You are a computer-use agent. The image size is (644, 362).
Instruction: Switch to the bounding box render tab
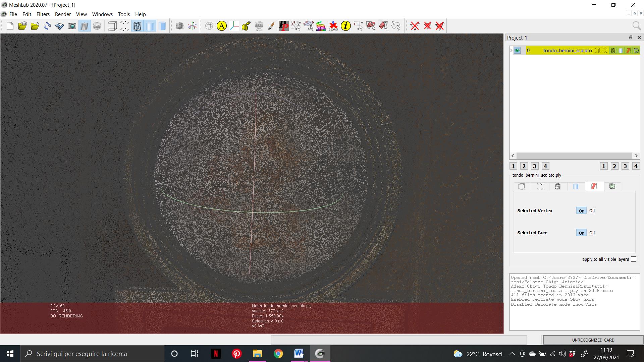pyautogui.click(x=522, y=186)
